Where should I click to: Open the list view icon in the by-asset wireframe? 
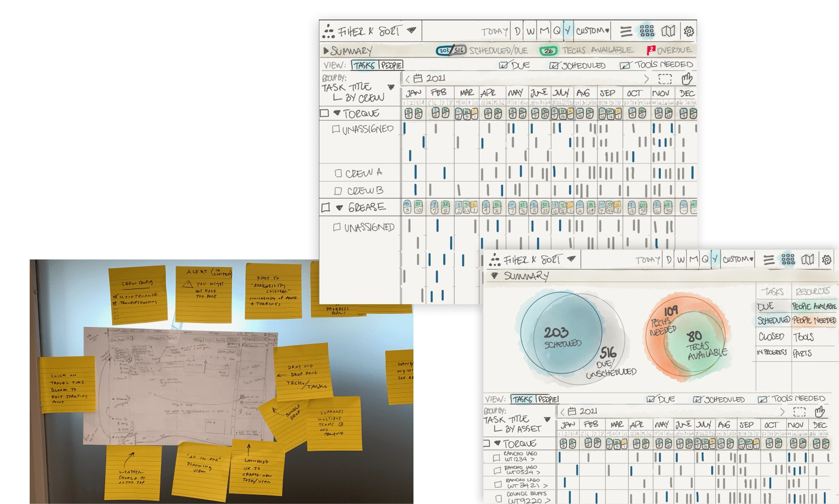coord(769,260)
